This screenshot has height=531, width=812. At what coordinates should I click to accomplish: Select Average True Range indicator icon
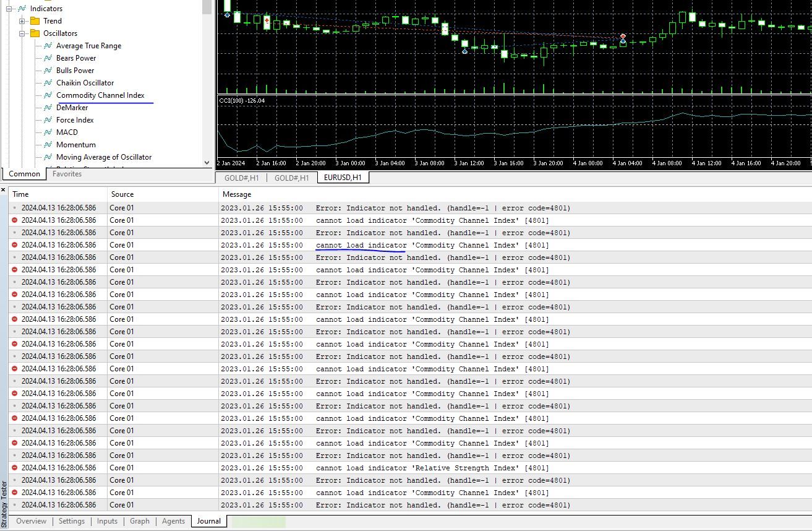pyautogui.click(x=48, y=46)
